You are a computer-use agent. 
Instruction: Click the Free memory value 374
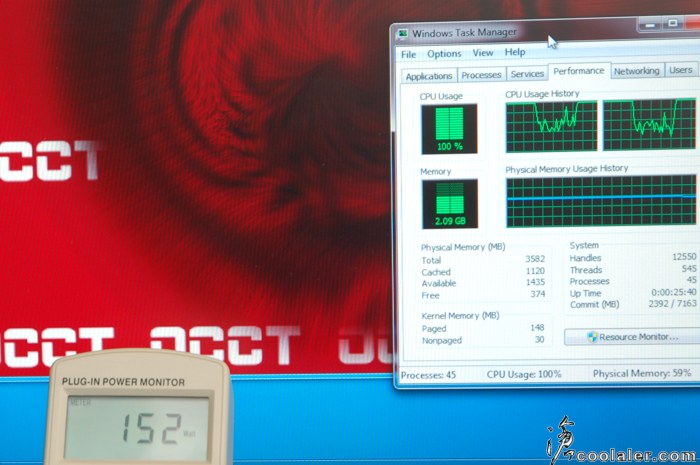pyautogui.click(x=538, y=294)
